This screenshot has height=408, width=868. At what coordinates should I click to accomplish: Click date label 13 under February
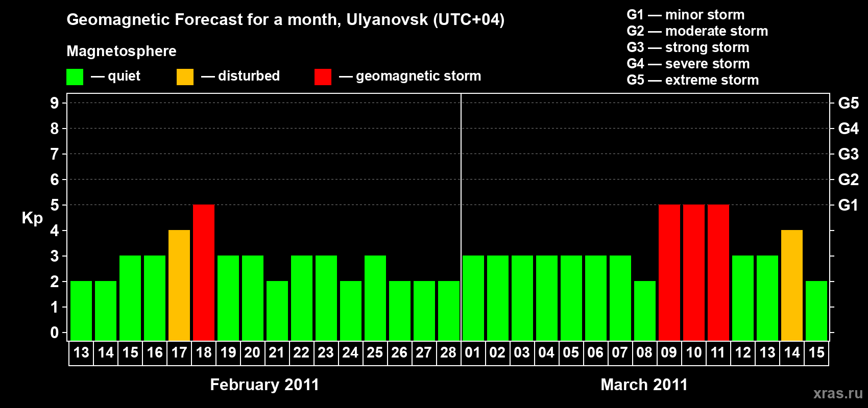(81, 353)
